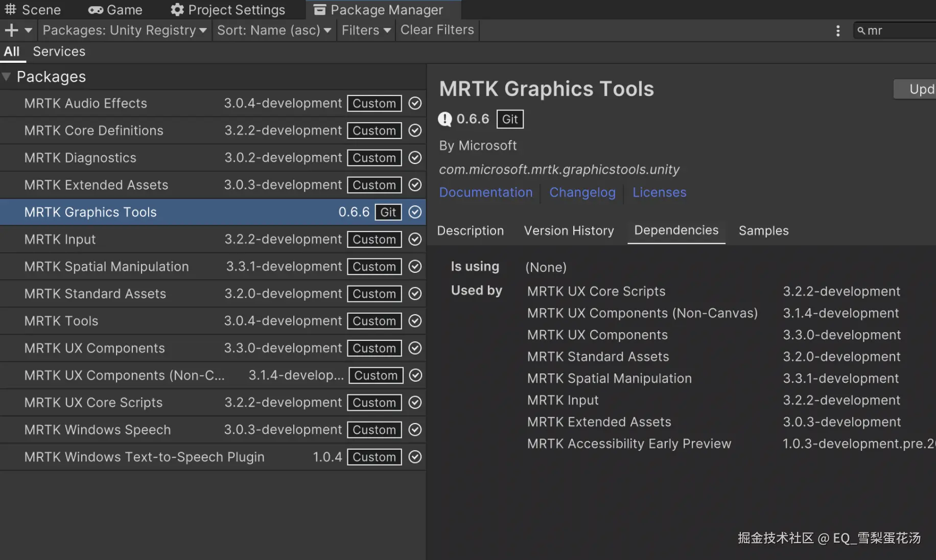Viewport: 936px width, 560px height.
Task: Click the add package plus icon
Action: [11, 31]
